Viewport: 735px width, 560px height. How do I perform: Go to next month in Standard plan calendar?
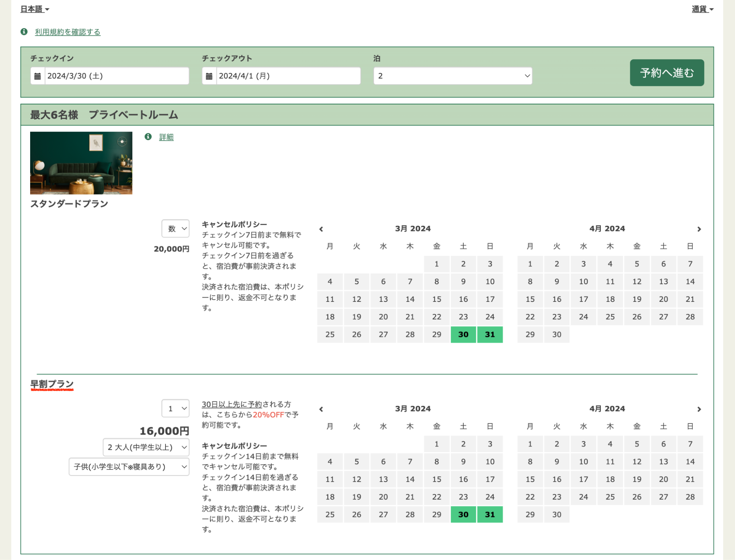click(x=699, y=229)
